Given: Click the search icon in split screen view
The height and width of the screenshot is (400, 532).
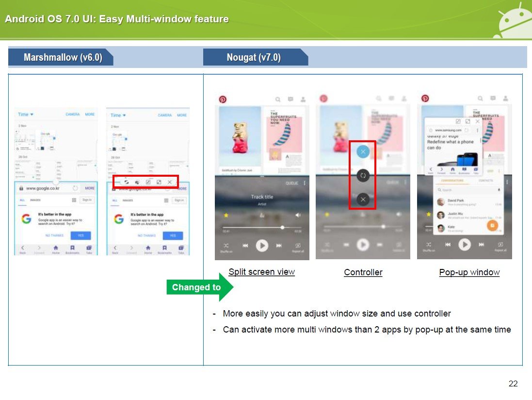Looking at the screenshot, I should coord(278,99).
